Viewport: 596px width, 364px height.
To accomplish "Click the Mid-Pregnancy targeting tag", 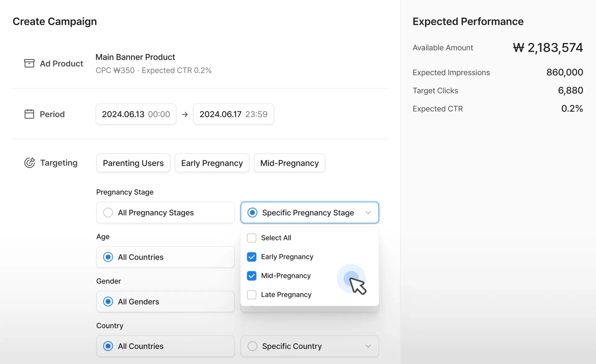I will click(x=290, y=163).
